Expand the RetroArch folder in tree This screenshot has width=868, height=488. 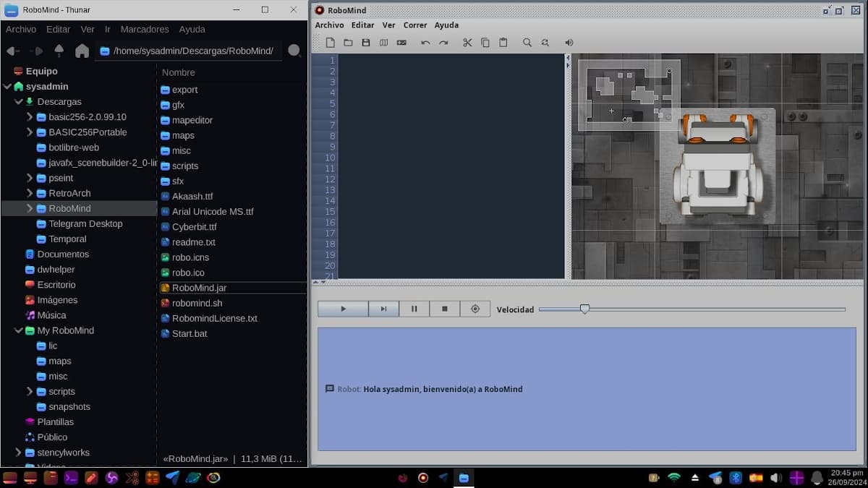pos(30,193)
